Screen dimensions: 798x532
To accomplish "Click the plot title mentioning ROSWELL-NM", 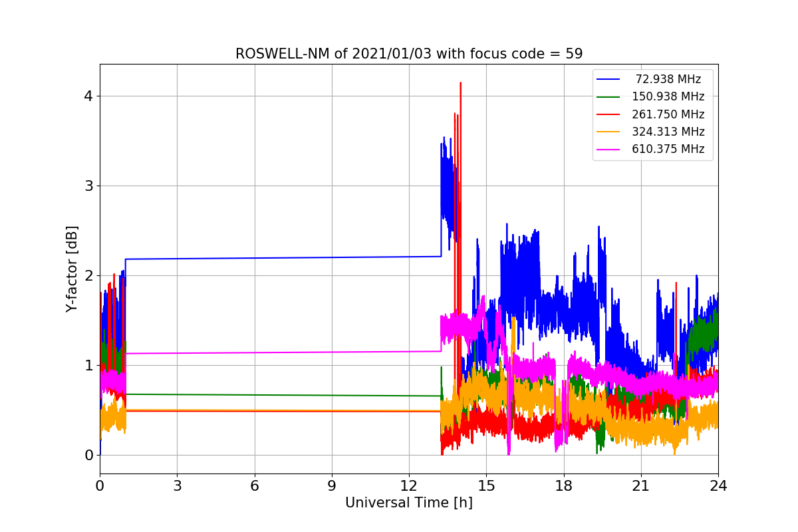I will point(409,54).
